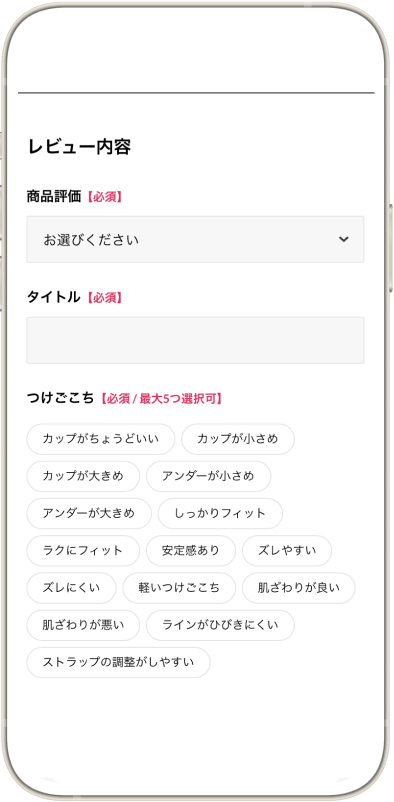Select the 肌ざわりが良い tag
This screenshot has height=802, width=394.
[x=299, y=588]
